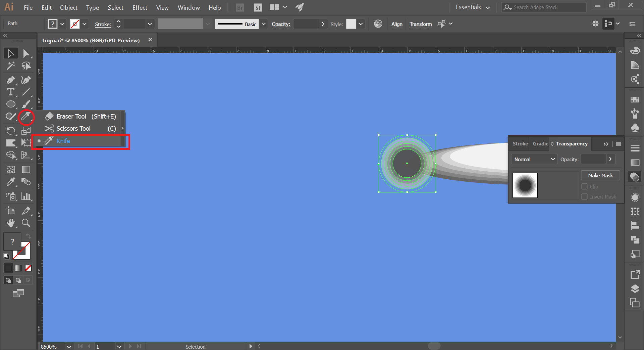The width and height of the screenshot is (644, 350).
Task: Select the Pen tool
Action: pos(11,80)
